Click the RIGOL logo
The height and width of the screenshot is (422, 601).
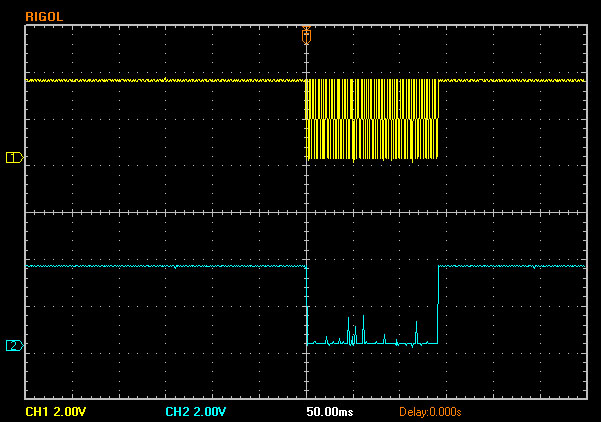[44, 17]
